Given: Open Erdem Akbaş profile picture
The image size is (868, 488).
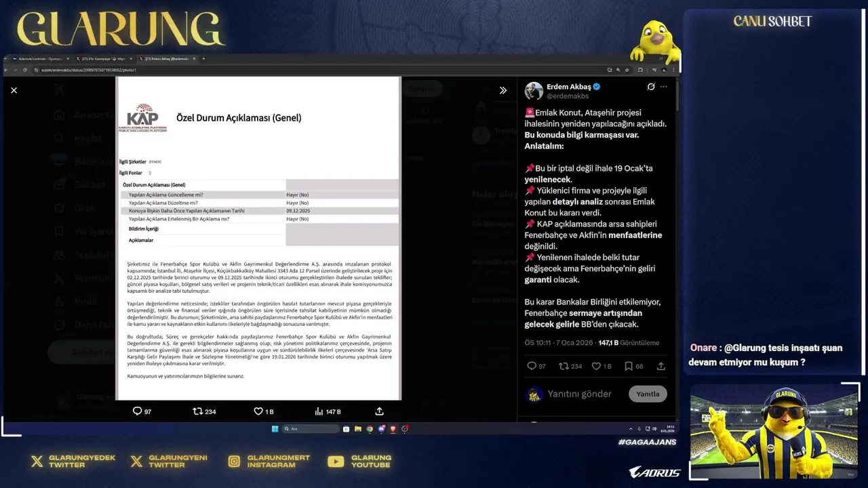Looking at the screenshot, I should [534, 91].
